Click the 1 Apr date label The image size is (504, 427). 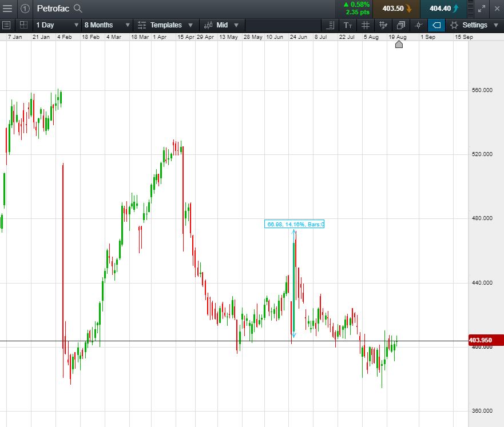(160, 37)
